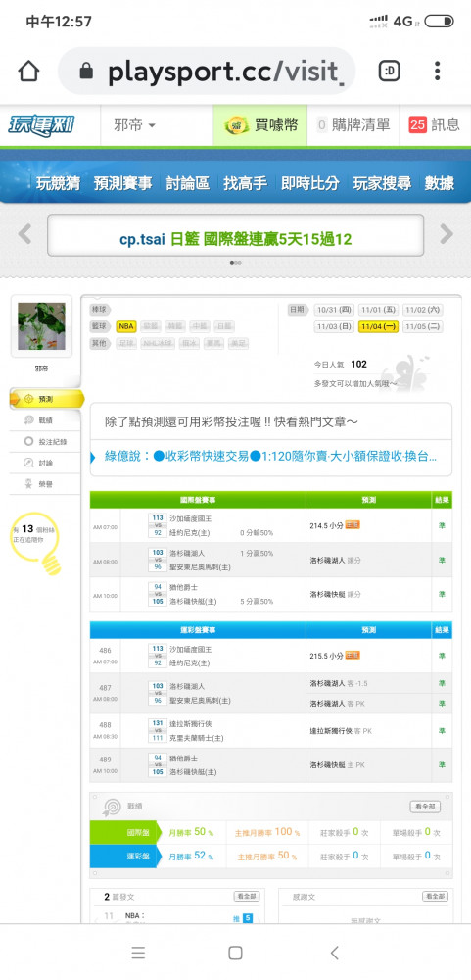Expand the 邪帝 account dropdown
The image size is (471, 980).
(135, 125)
